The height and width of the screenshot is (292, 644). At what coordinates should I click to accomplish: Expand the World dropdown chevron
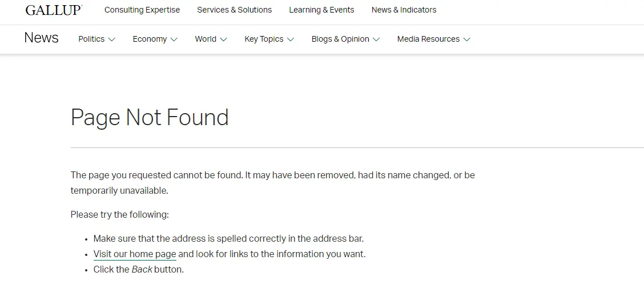[224, 39]
